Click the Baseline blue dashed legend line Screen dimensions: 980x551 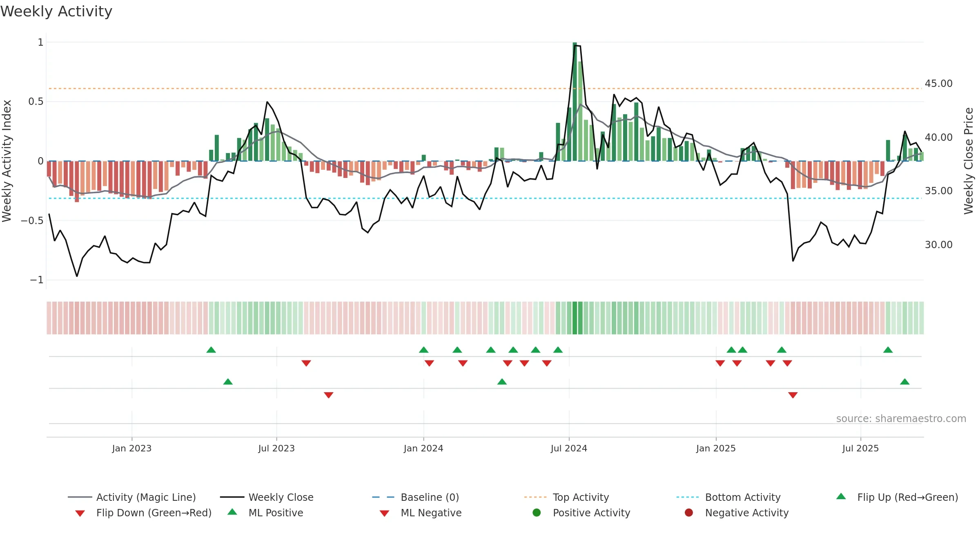(383, 497)
